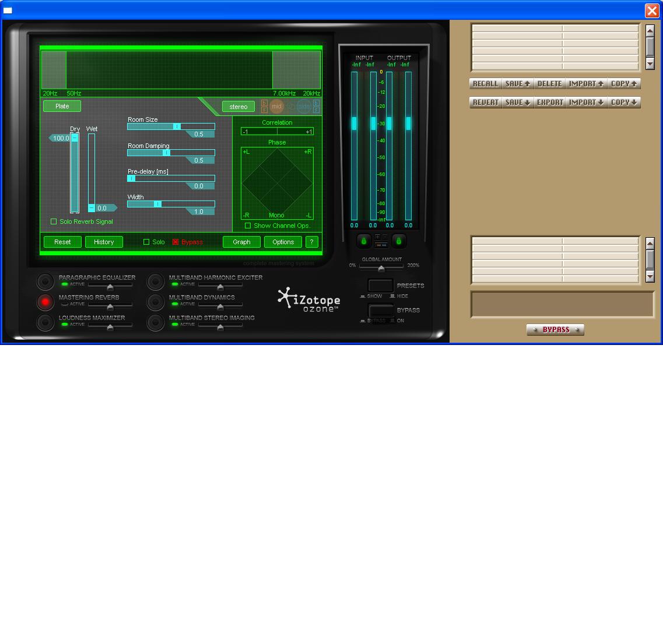The width and height of the screenshot is (663, 644).
Task: Click the link icon between mid and side
Action: click(290, 107)
